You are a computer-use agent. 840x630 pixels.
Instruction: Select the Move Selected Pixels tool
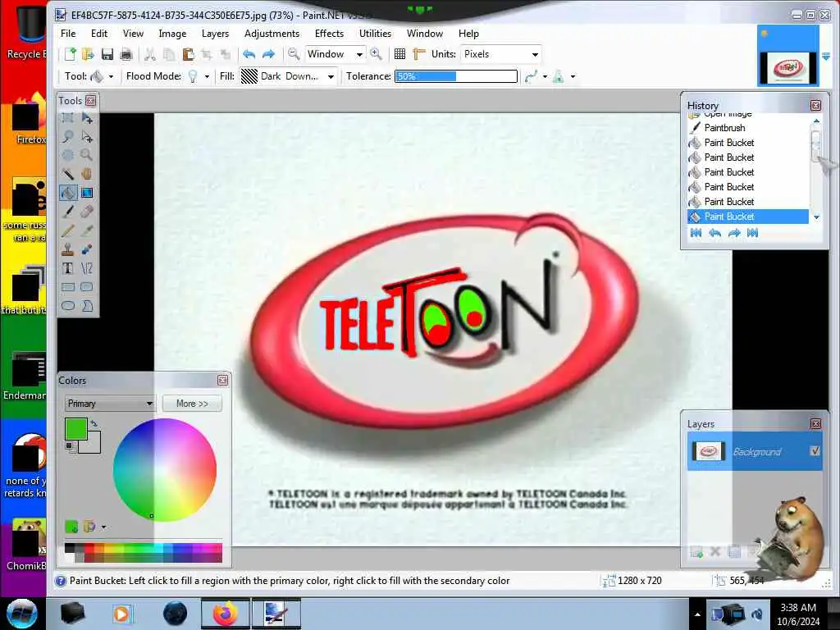[87, 118]
